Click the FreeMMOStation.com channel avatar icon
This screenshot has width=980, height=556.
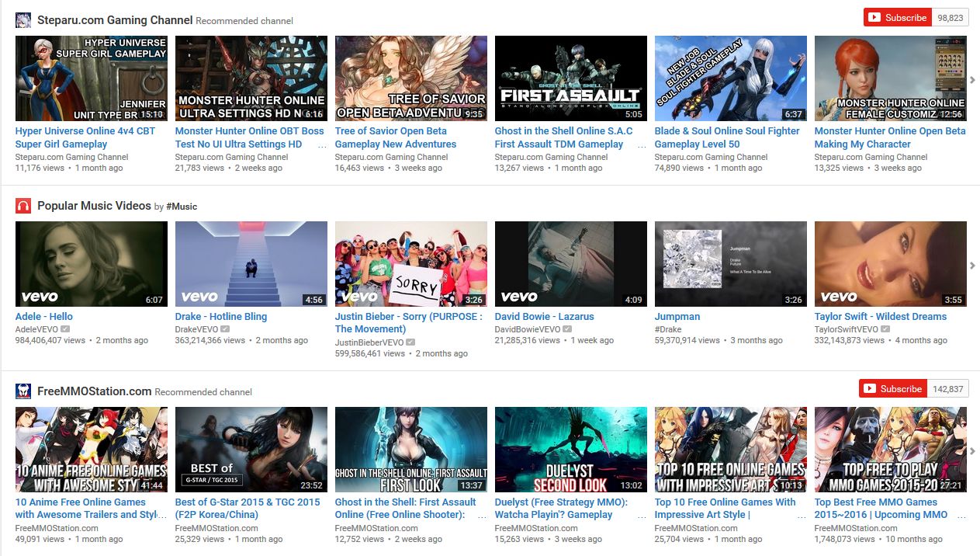[x=23, y=391]
